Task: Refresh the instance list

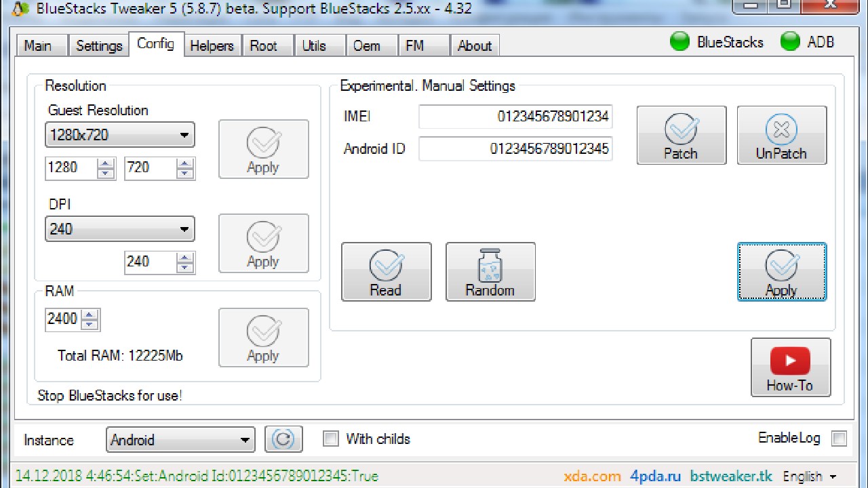Action: coord(283,439)
